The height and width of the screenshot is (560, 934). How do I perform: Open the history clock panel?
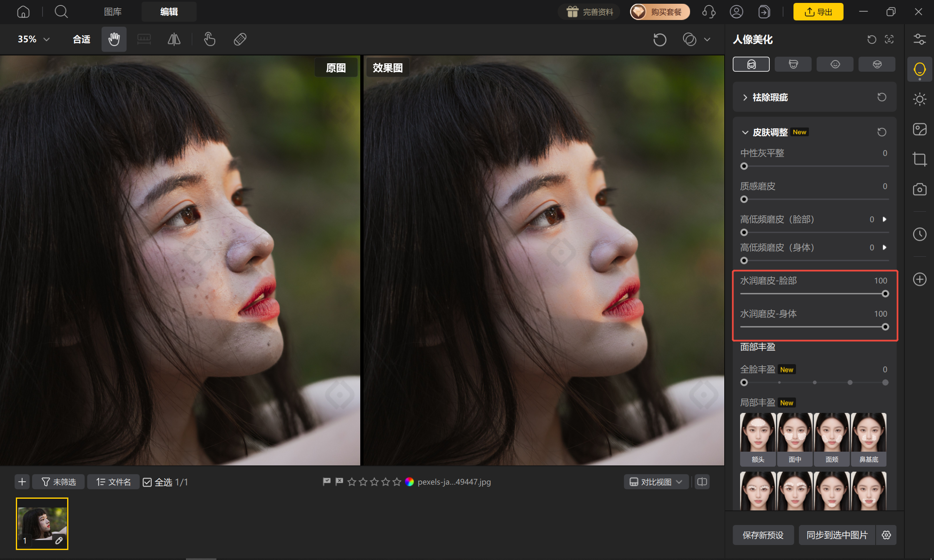click(919, 234)
